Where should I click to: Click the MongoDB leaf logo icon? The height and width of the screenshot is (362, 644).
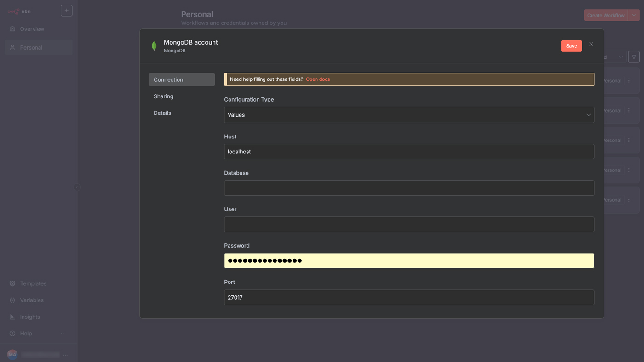(x=154, y=46)
